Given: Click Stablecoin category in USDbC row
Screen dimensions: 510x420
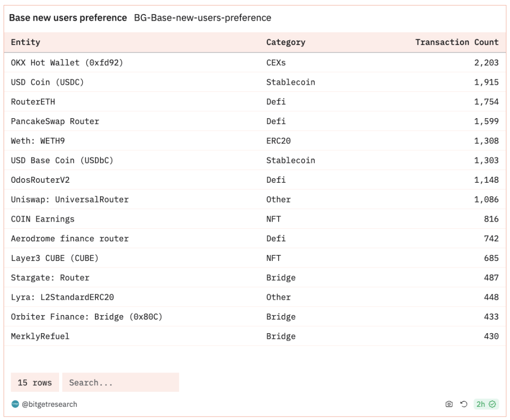Looking at the screenshot, I should (x=290, y=160).
